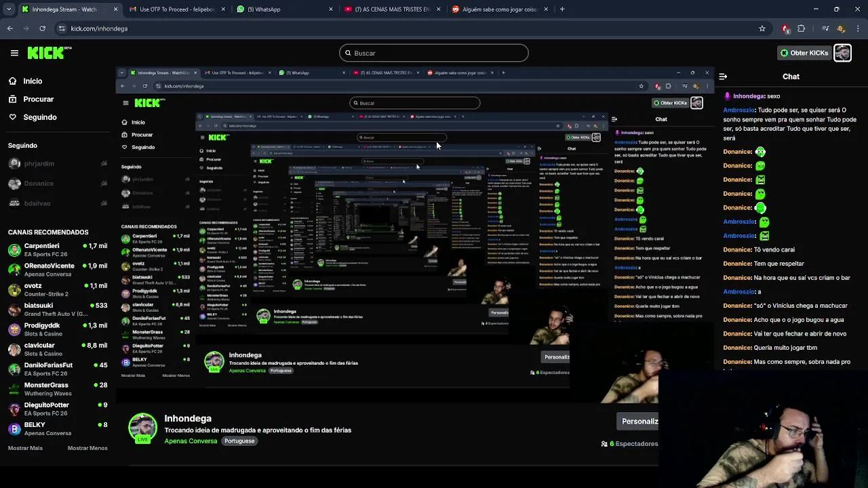Click the Ambroszio username in first chat message
The width and height of the screenshot is (868, 488).
[739, 110]
